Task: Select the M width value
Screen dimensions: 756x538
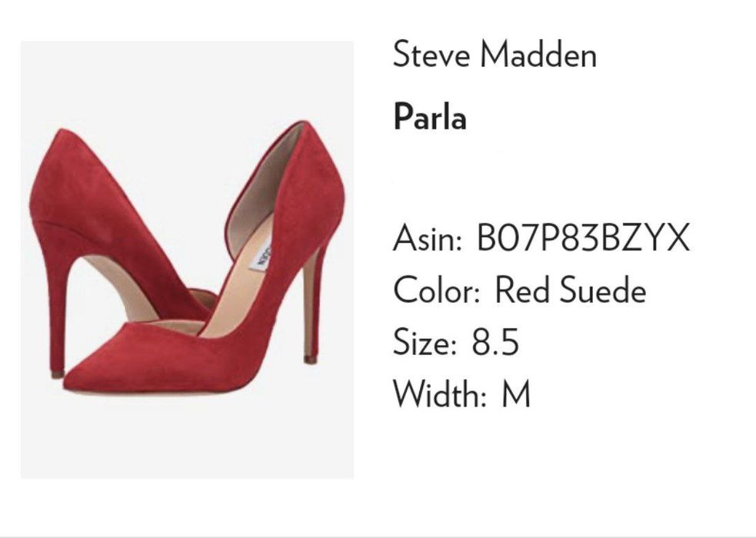Action: (516, 394)
